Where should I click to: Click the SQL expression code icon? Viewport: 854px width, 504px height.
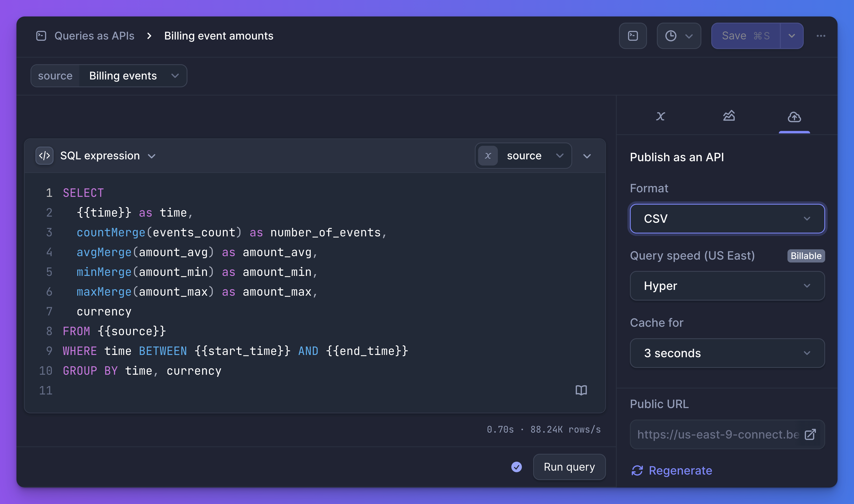point(44,156)
